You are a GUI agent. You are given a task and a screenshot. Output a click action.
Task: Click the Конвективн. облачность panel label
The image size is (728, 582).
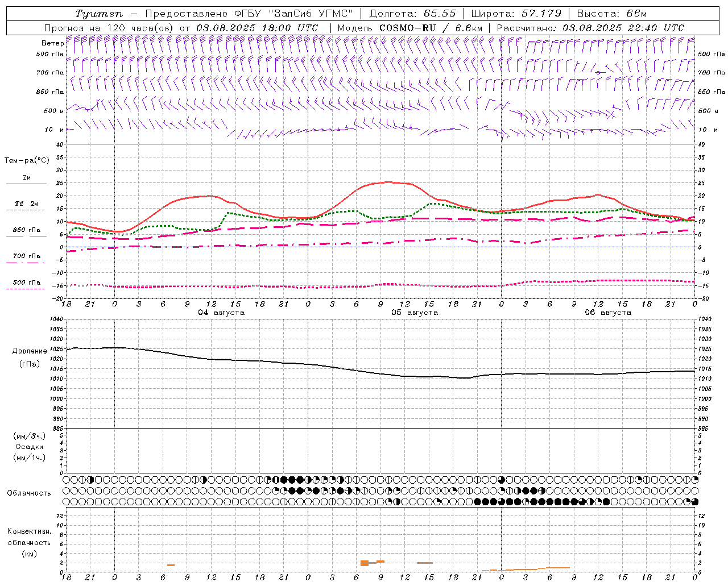tap(29, 537)
